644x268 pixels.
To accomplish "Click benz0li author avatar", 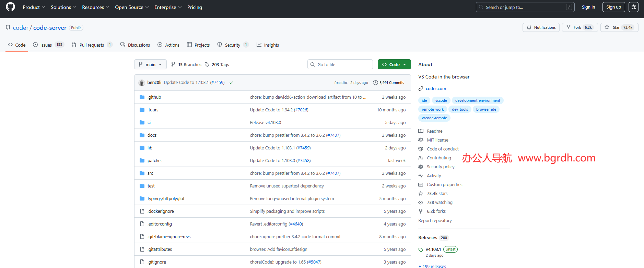I will coord(141,83).
